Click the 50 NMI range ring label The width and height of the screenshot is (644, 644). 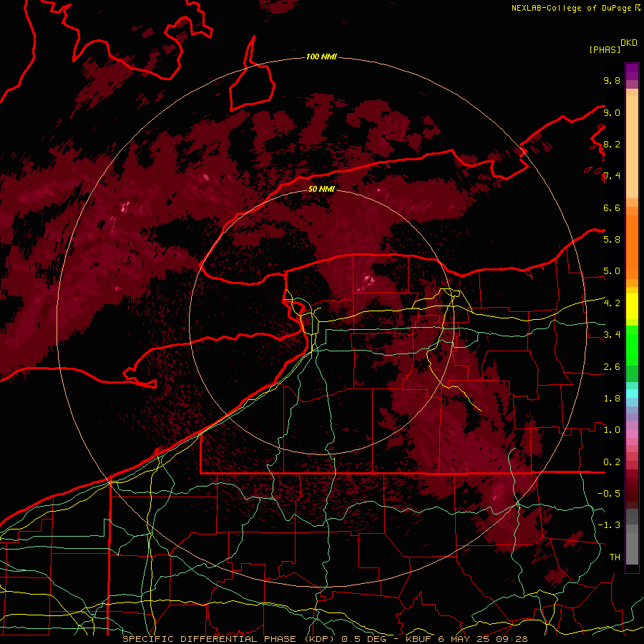pyautogui.click(x=321, y=189)
